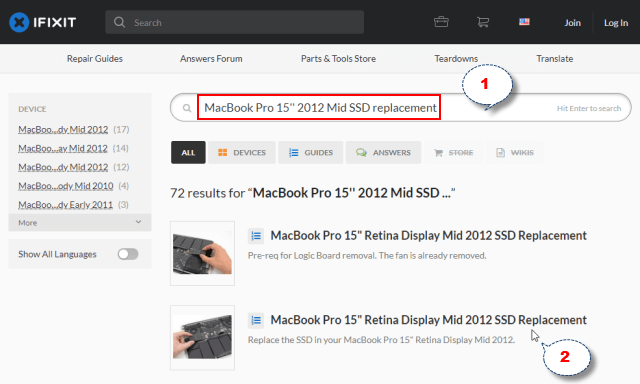Select the STORE filter tab
The height and width of the screenshot is (384, 640).
[453, 153]
